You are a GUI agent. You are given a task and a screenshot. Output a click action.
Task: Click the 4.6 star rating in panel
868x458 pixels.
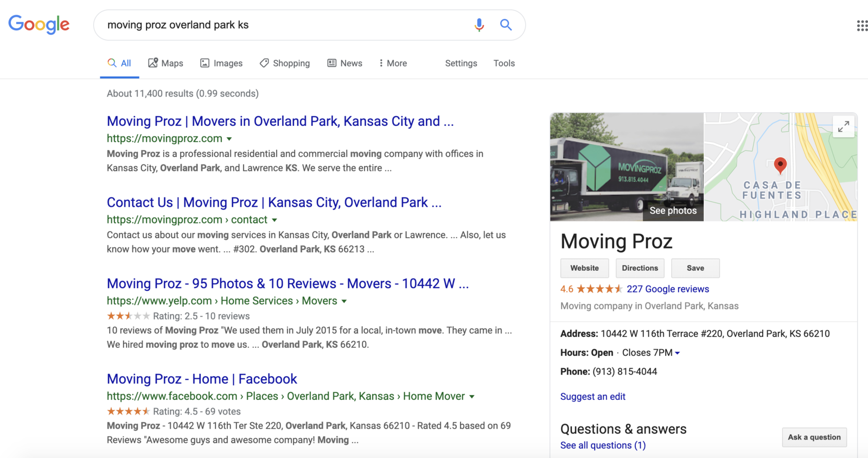pos(591,289)
